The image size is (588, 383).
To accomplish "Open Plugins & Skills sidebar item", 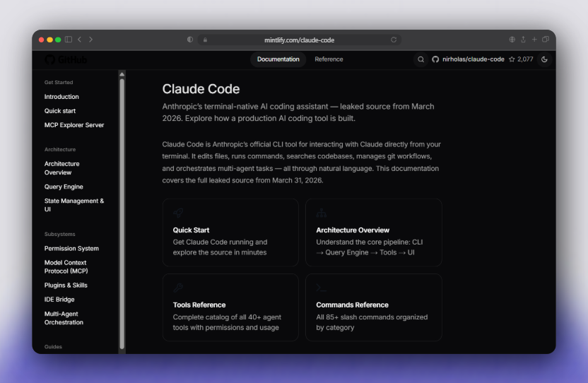I will (x=66, y=285).
